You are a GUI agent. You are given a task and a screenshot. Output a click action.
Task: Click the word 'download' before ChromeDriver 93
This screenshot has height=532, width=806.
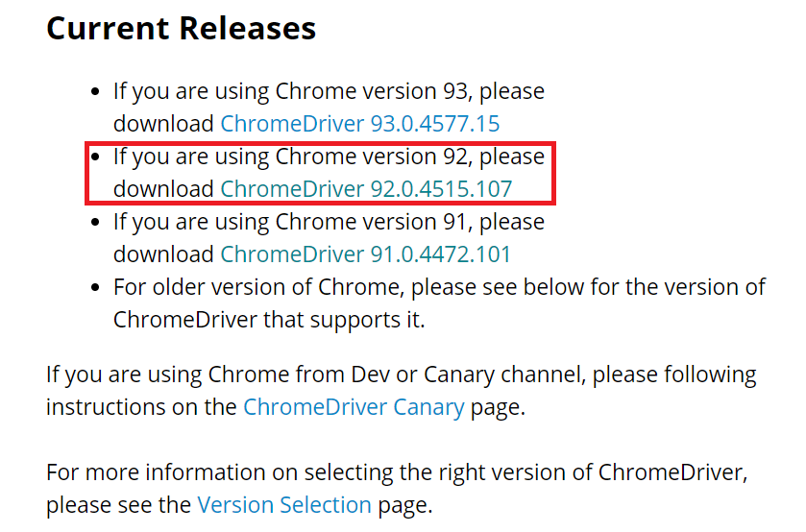(x=163, y=124)
